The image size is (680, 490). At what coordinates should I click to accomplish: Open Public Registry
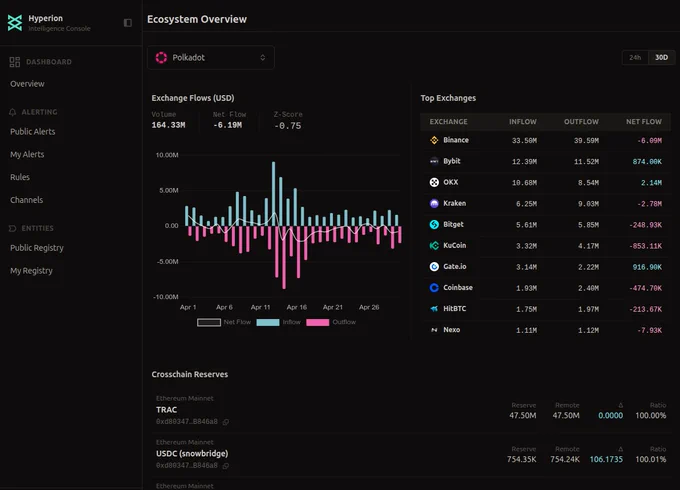point(37,248)
